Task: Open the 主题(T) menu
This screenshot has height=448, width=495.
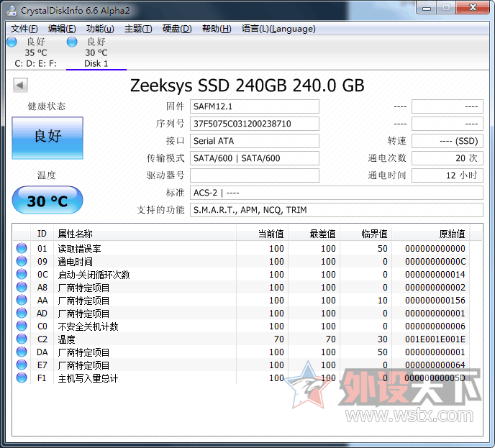Action: click(138, 29)
